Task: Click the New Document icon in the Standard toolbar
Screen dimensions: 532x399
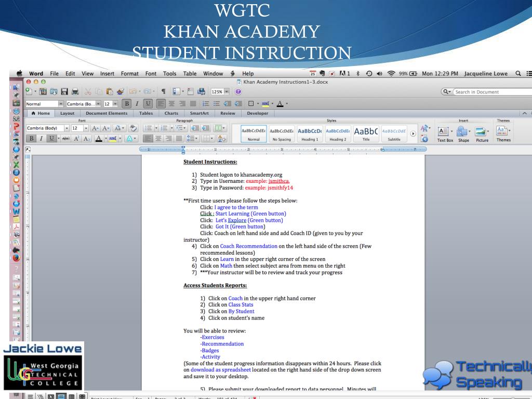Action: tap(29, 91)
